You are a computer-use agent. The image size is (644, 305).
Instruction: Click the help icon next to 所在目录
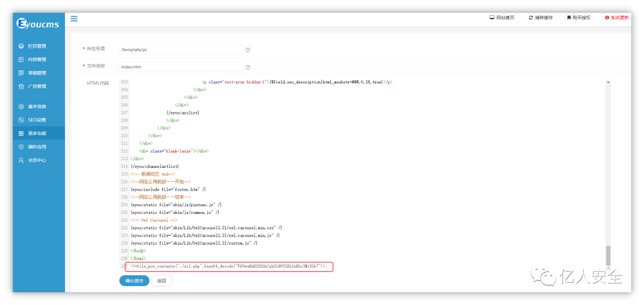point(247,50)
